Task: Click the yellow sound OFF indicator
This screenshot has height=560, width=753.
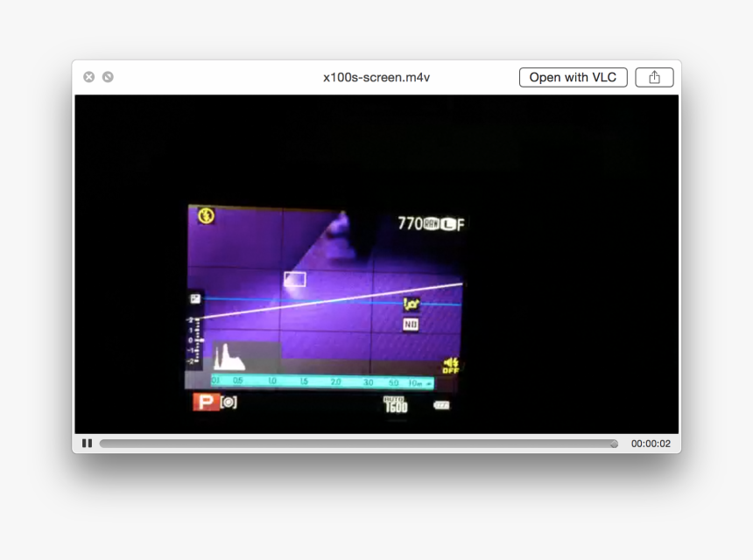Action: pyautogui.click(x=451, y=365)
